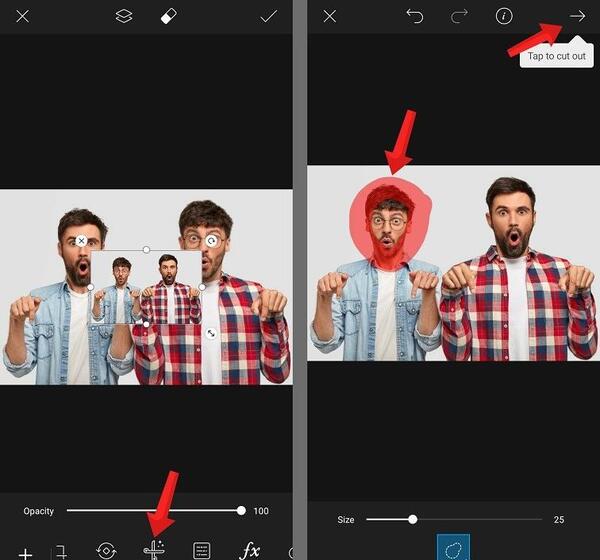
Task: Click the Opacity label
Action: coord(38,511)
